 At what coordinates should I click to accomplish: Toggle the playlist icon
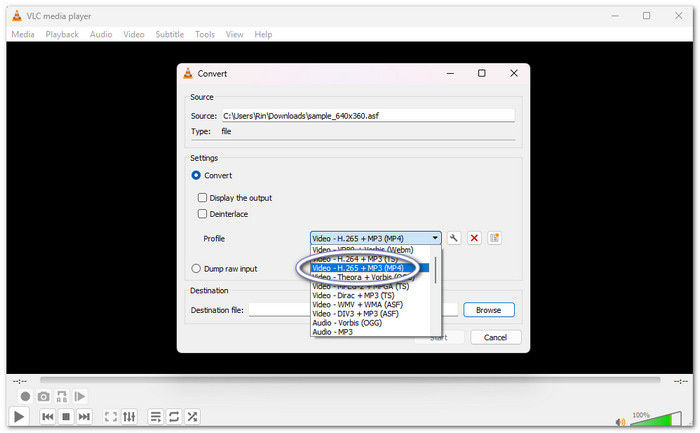click(x=155, y=416)
